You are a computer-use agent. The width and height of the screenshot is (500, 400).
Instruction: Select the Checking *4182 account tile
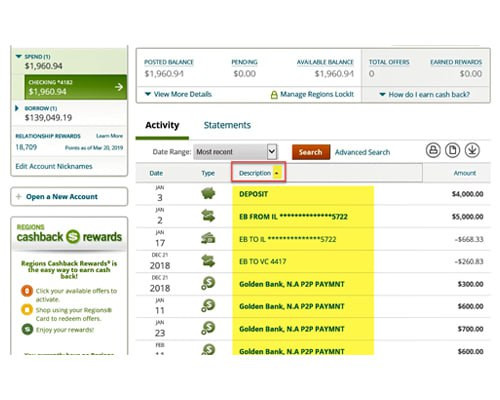(x=76, y=87)
